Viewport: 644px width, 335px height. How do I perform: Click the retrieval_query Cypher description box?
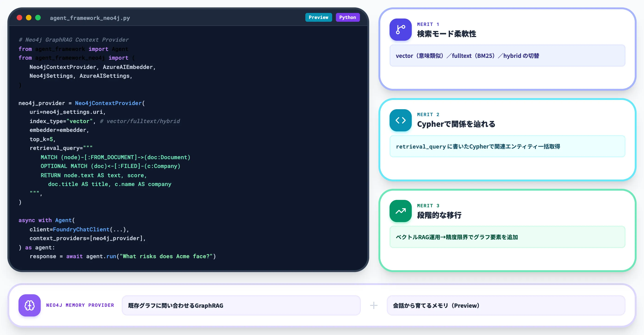(x=507, y=146)
